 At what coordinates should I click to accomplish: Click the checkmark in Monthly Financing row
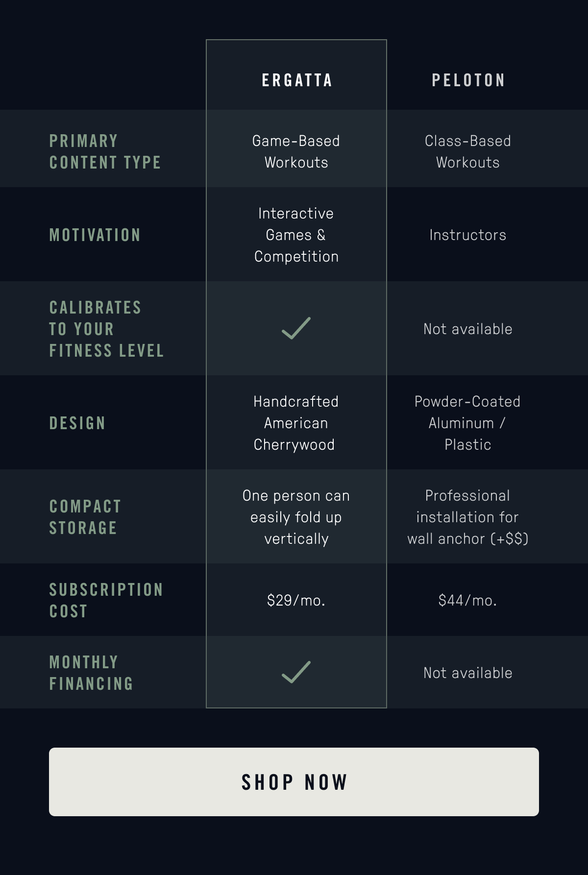(296, 672)
